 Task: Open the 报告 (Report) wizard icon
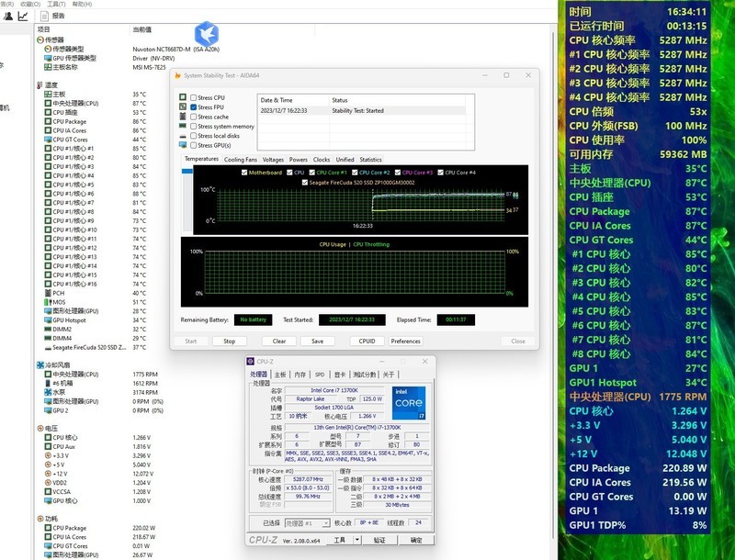click(45, 17)
